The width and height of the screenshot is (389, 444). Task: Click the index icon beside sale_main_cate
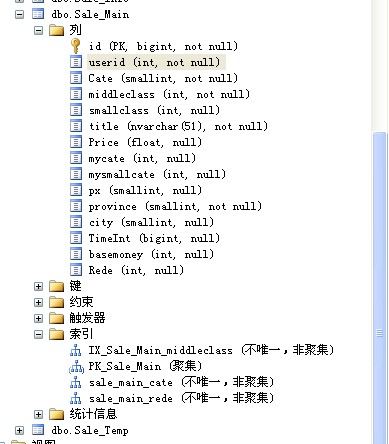tap(76, 382)
